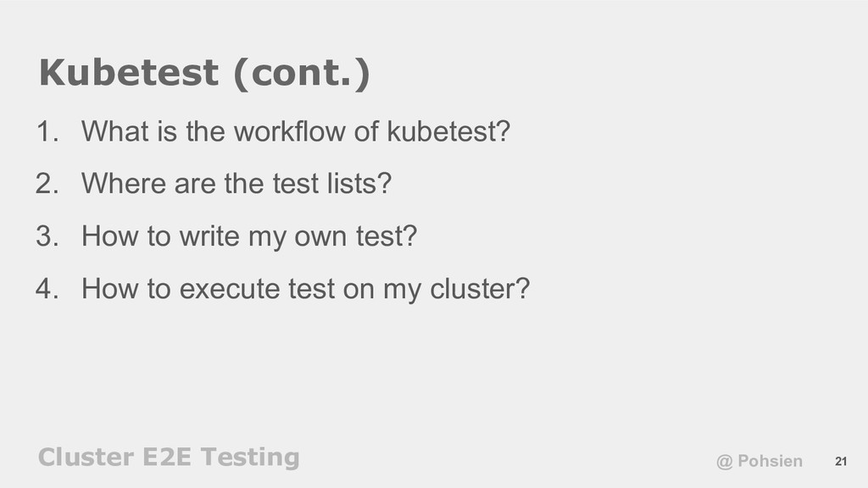Click the slide page number 21
The image size is (868, 488).
pos(841,462)
